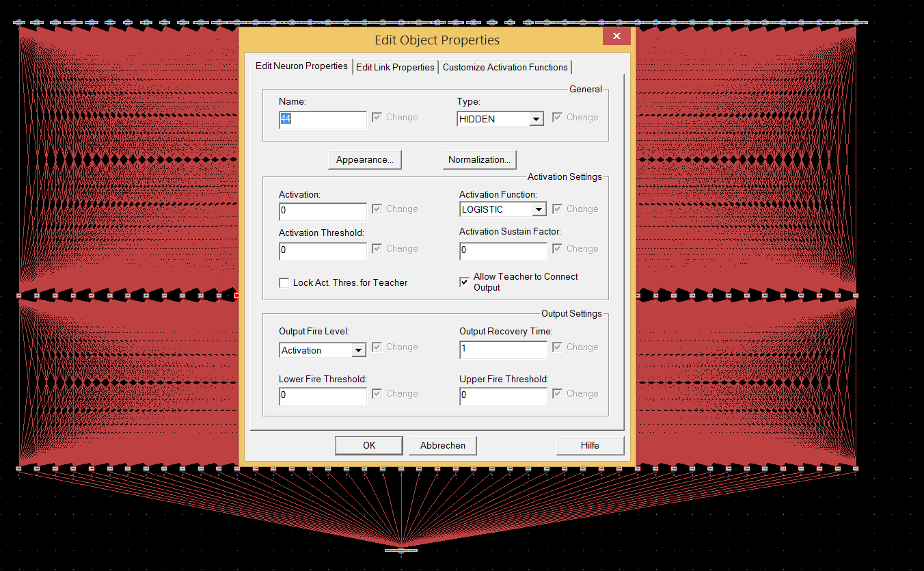The width and height of the screenshot is (924, 571).
Task: Open the Customize Activation Functions tab
Action: [x=505, y=67]
